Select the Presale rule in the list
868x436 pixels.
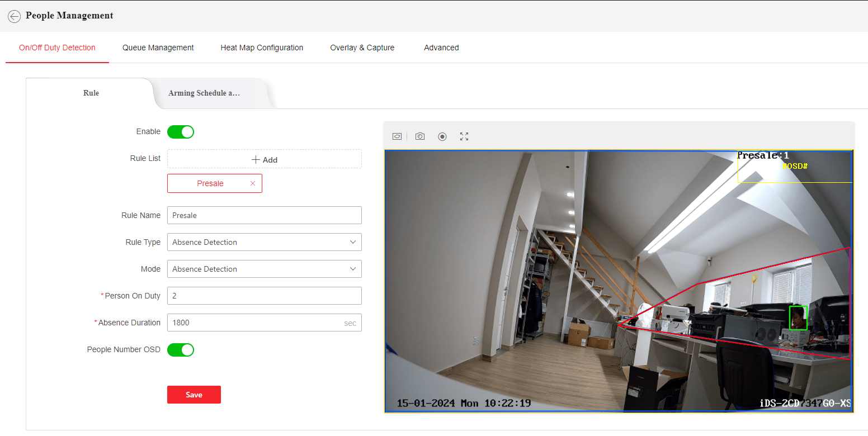(x=210, y=183)
